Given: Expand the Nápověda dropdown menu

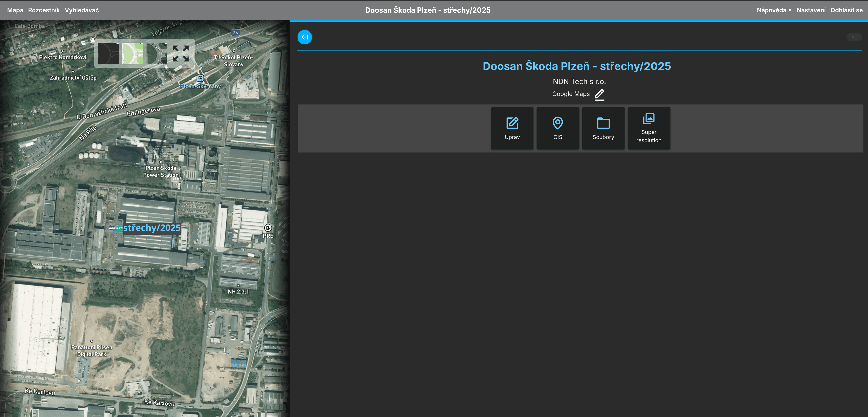Looking at the screenshot, I should click(x=774, y=10).
